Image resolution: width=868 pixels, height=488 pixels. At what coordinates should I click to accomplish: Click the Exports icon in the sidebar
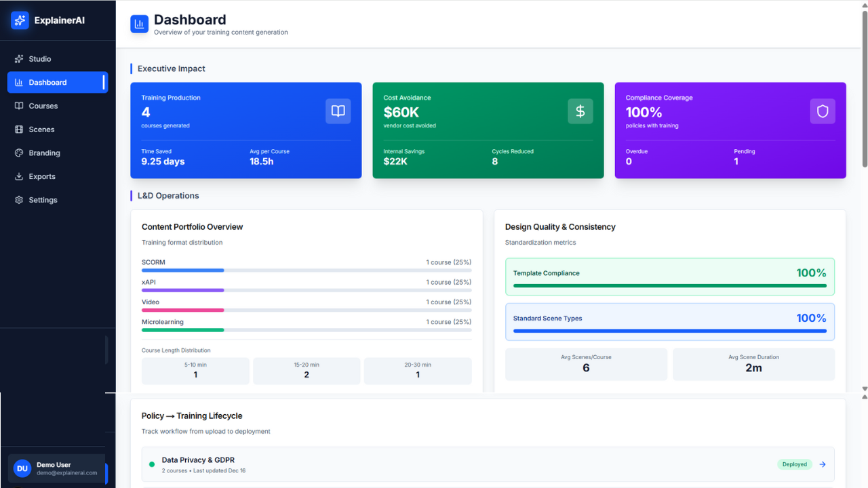tap(20, 176)
